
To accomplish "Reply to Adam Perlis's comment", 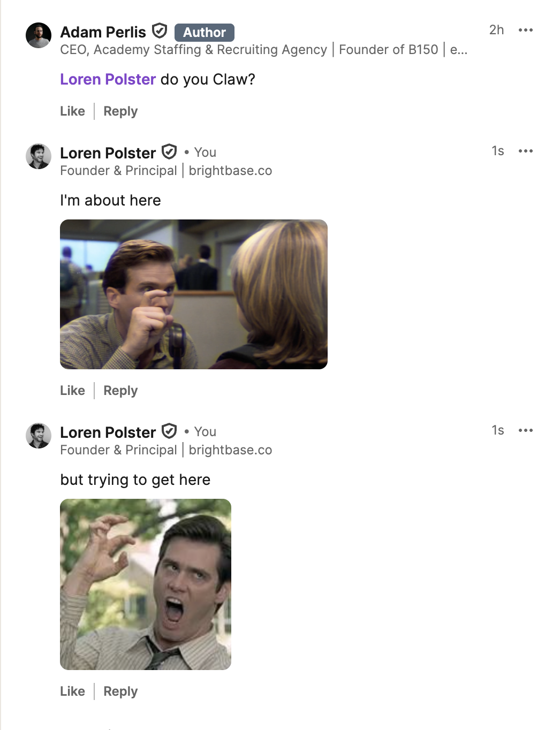I will (x=120, y=111).
